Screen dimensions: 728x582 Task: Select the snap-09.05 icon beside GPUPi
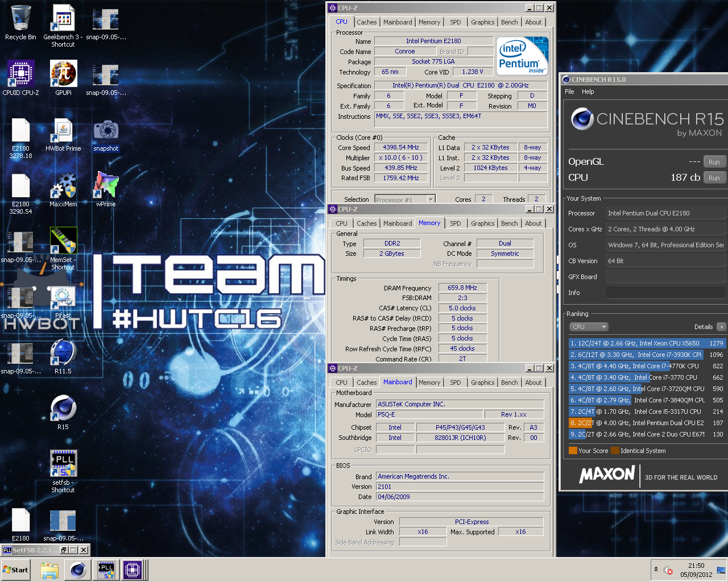pos(106,78)
